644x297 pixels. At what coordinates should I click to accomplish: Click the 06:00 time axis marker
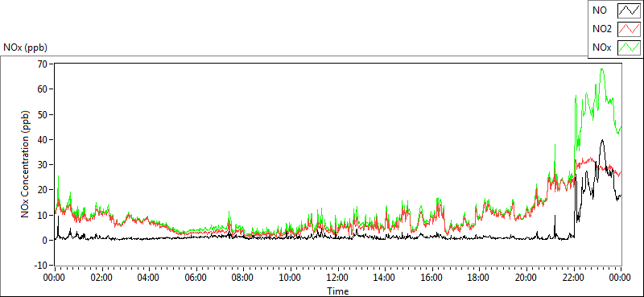196,278
